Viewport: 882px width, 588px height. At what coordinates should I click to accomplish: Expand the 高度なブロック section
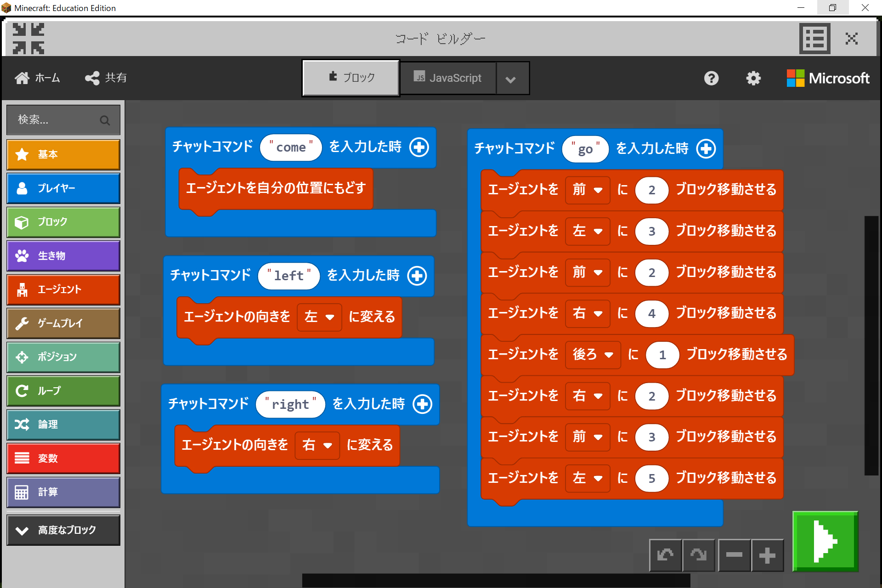coord(63,530)
